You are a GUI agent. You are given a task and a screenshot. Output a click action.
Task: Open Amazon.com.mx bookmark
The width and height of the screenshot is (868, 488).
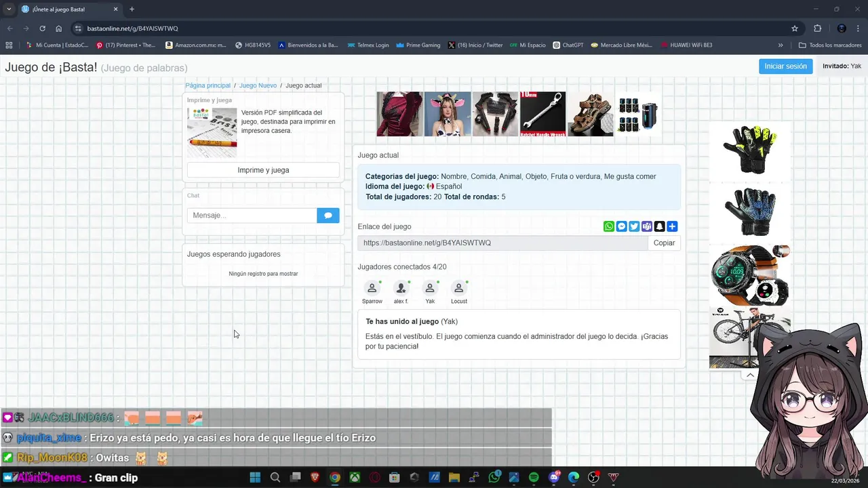pos(196,45)
